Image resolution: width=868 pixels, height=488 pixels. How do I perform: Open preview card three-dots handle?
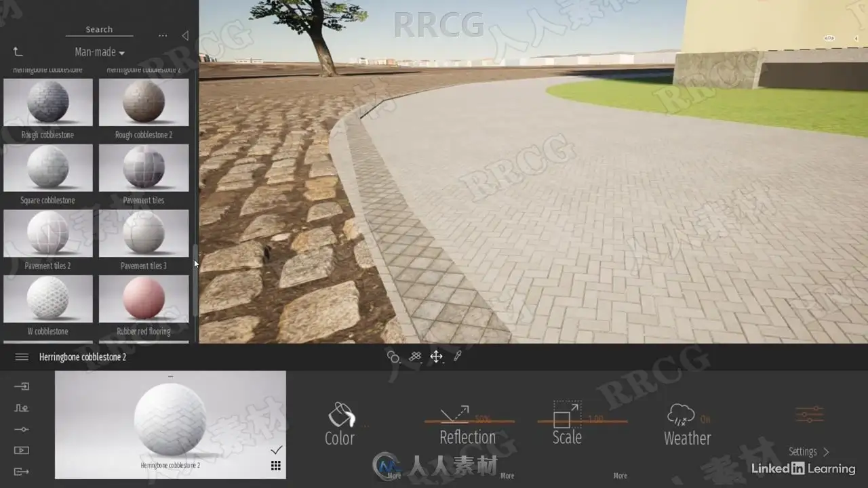[170, 376]
